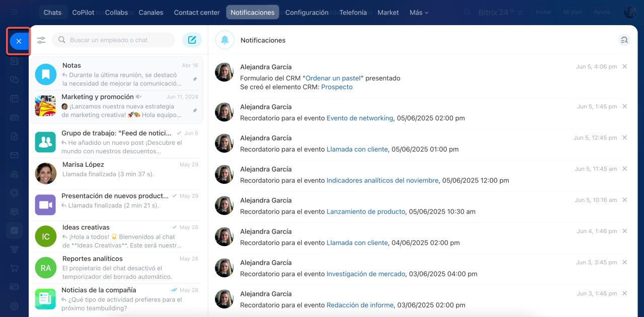
Task: Click the checkmark tasks icon in left sidebar
Action: pyautogui.click(x=15, y=231)
